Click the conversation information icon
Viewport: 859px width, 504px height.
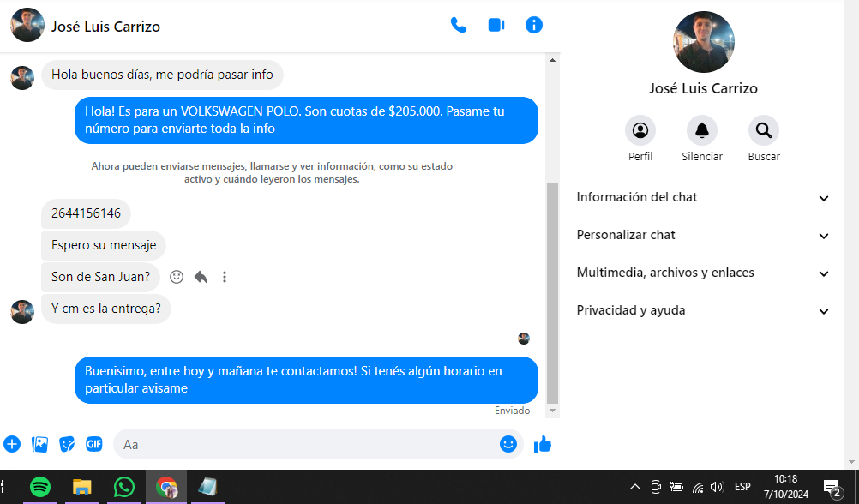[x=534, y=25]
